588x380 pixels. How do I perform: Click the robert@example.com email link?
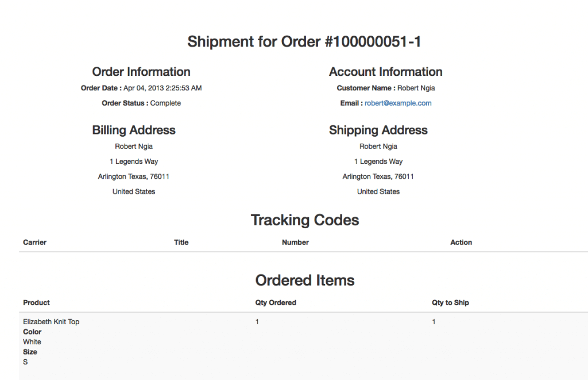tap(398, 103)
